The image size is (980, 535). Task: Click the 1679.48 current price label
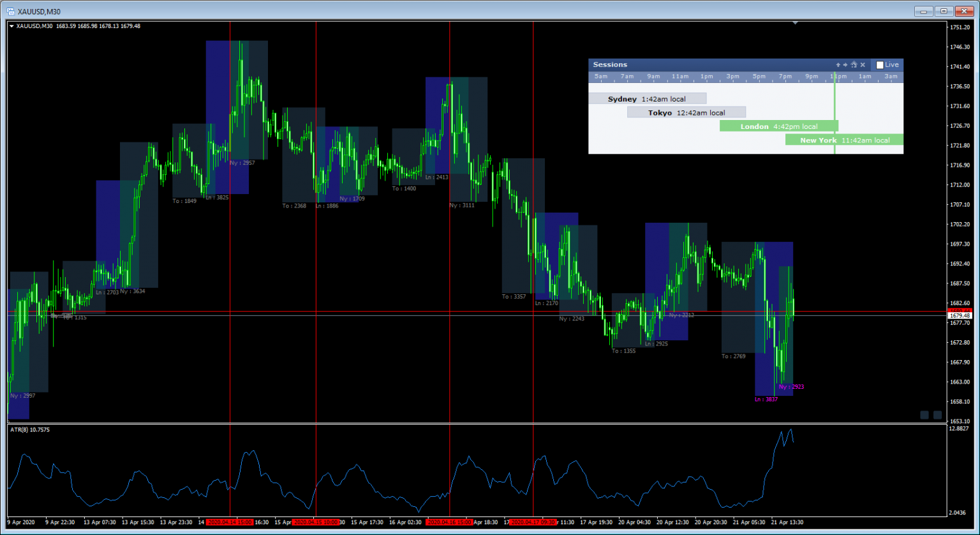coord(959,315)
